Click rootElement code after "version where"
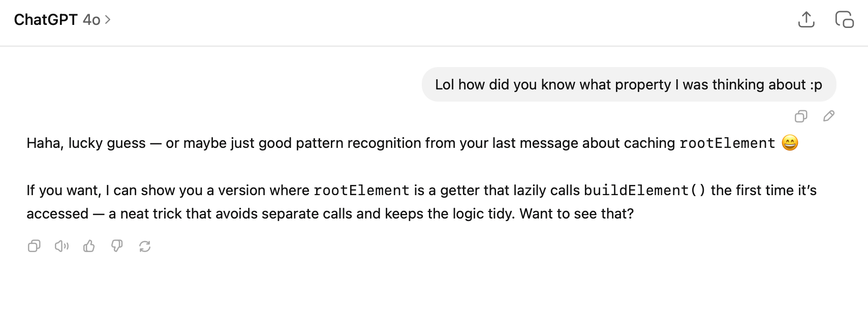Screen dimensions: 868x311 [361, 191]
